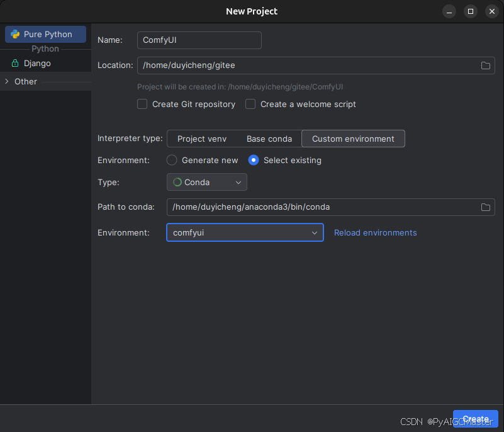Minimize the New Project window
The height and width of the screenshot is (432, 504).
[449, 11]
